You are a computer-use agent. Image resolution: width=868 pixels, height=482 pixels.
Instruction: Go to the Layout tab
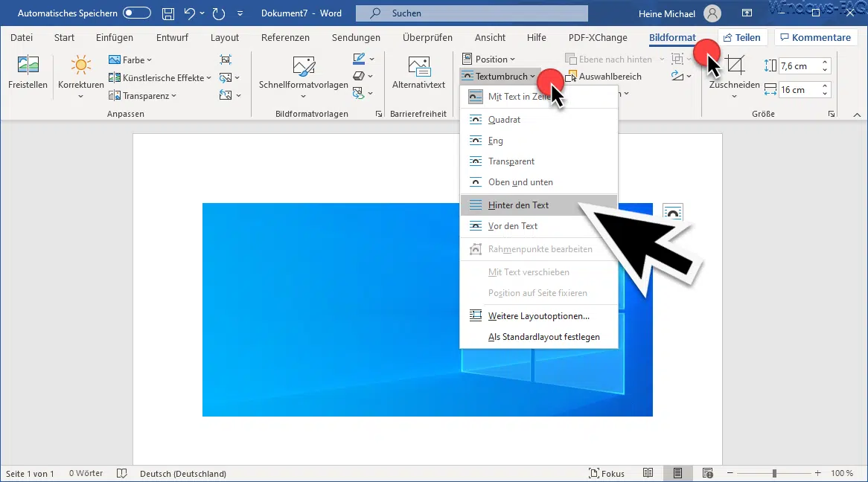pyautogui.click(x=225, y=38)
